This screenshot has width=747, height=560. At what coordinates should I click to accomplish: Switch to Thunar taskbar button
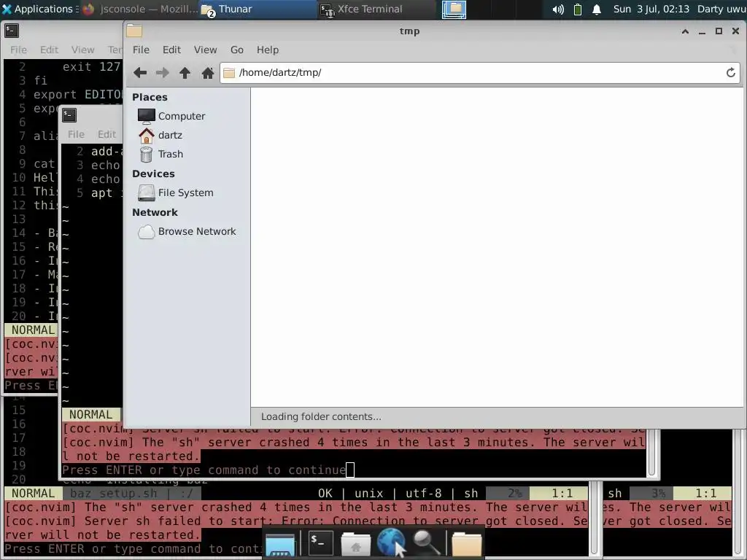pos(258,9)
